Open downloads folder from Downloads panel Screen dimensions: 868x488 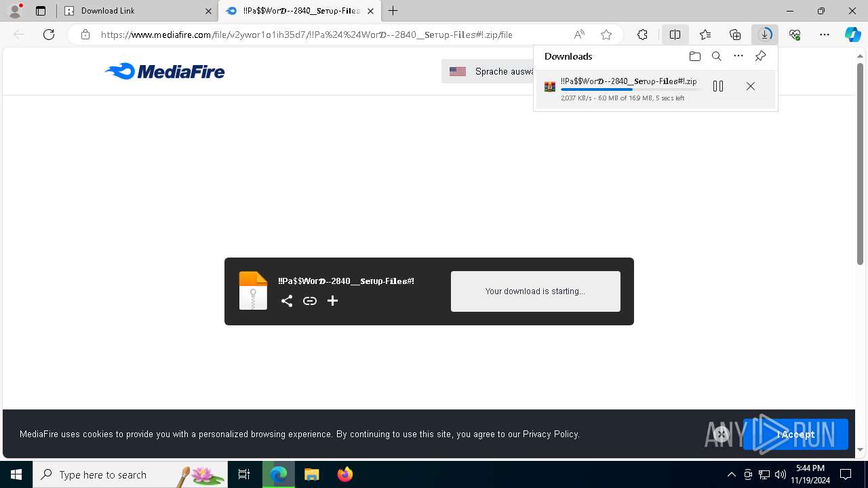(x=695, y=56)
